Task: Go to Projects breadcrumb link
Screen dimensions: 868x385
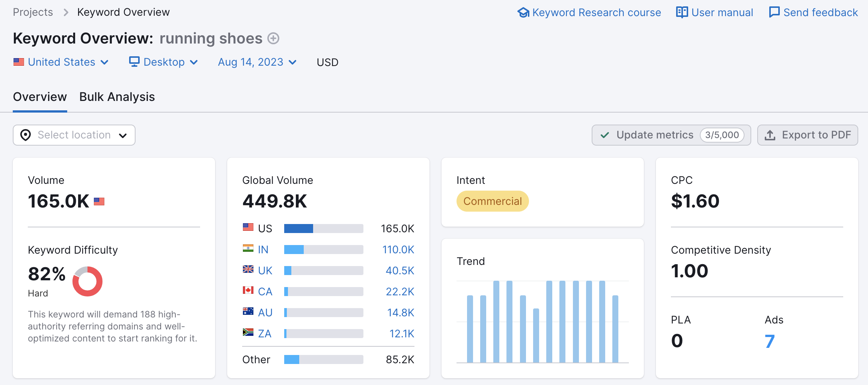Action: [x=33, y=12]
